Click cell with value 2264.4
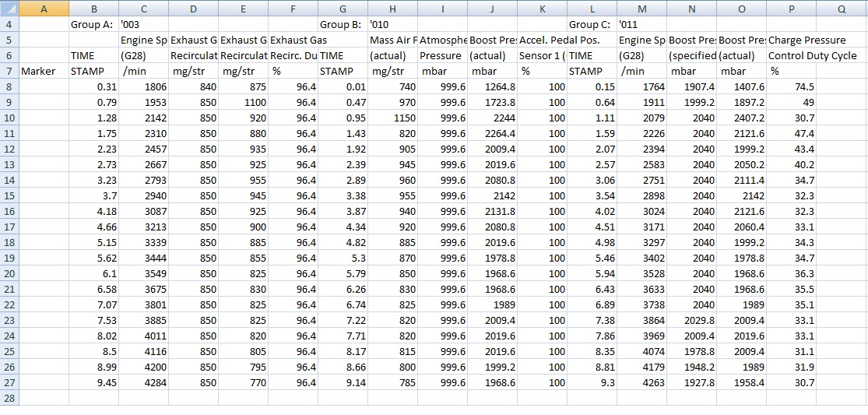868x415 pixels. [492, 133]
